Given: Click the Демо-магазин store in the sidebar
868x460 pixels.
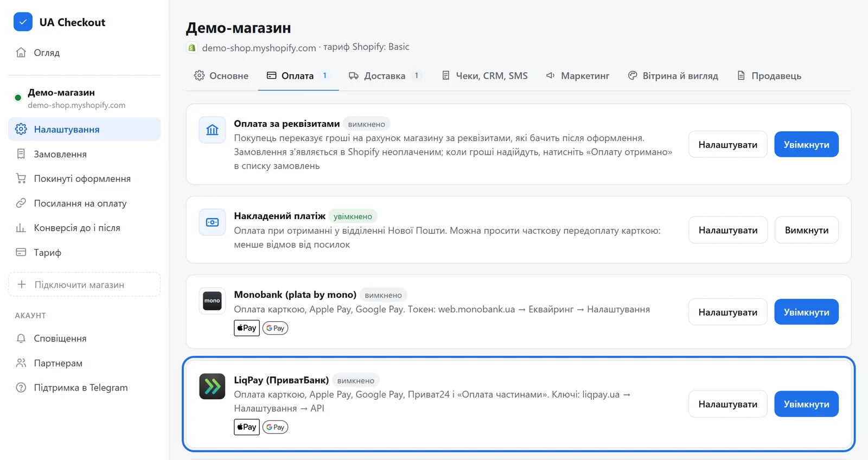Looking at the screenshot, I should pos(84,98).
